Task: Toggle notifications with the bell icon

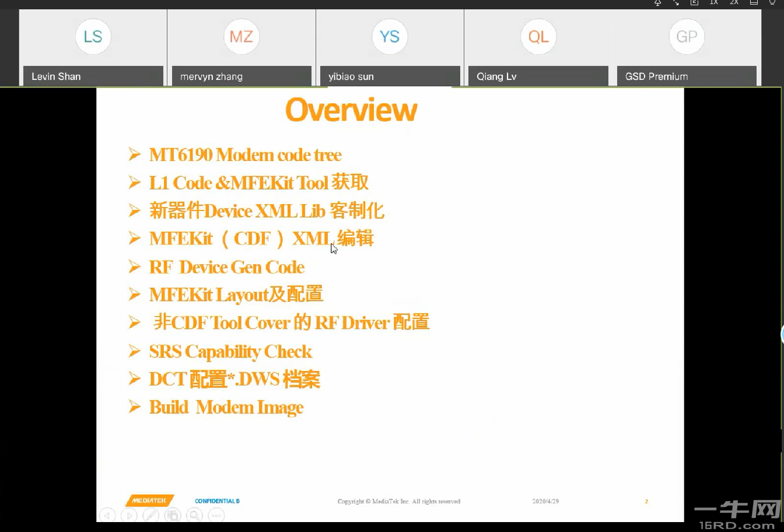Action: [657, 3]
